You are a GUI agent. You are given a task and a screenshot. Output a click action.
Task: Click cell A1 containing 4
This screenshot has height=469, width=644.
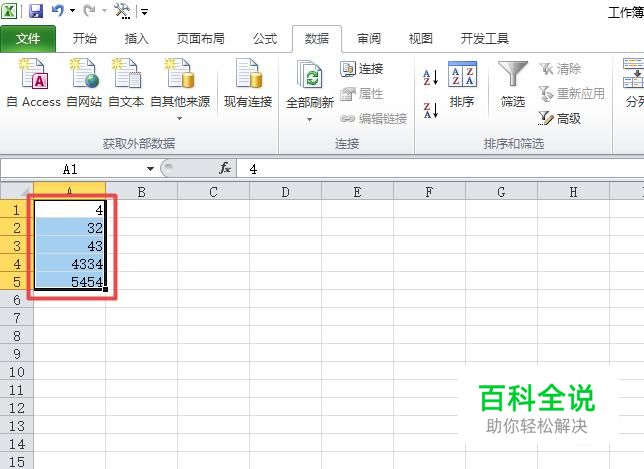[69, 210]
